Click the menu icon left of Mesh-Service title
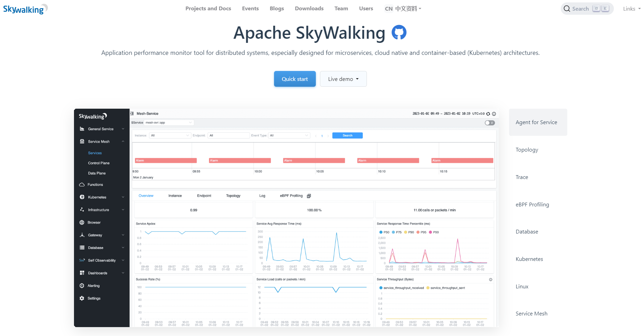 [x=132, y=113]
